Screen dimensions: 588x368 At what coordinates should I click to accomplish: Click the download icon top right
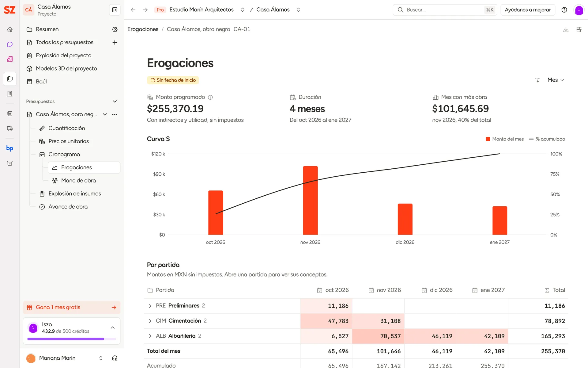(x=566, y=29)
